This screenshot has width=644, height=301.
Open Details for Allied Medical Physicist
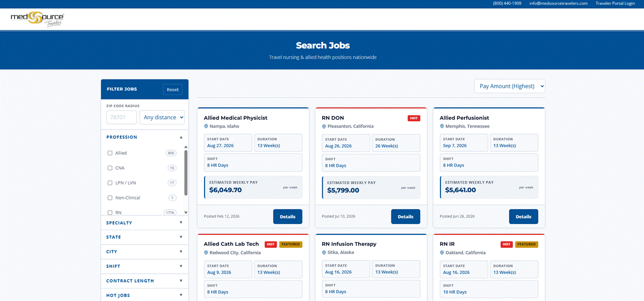point(288,217)
